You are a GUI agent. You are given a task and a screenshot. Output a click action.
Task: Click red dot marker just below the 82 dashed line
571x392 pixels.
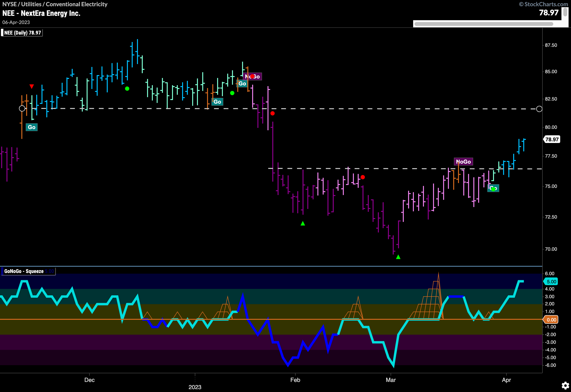[x=273, y=113]
